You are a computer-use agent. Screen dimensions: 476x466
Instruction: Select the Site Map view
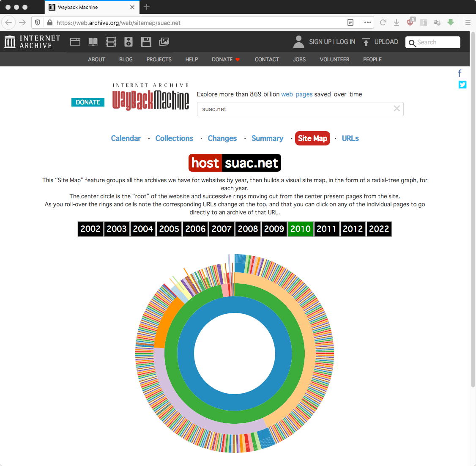[x=312, y=138]
